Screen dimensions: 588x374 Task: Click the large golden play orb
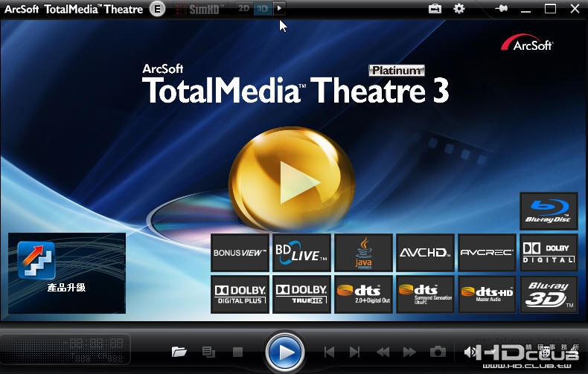[x=292, y=179]
